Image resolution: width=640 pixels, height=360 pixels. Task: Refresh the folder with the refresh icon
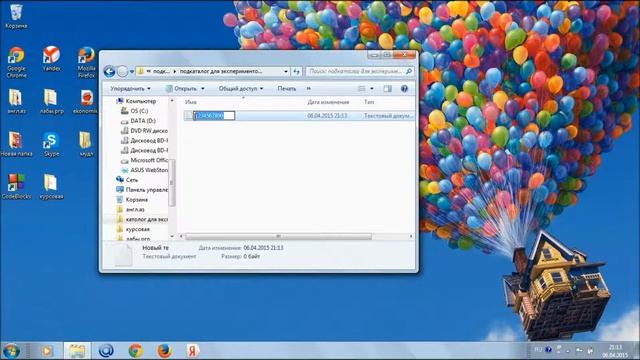[296, 71]
